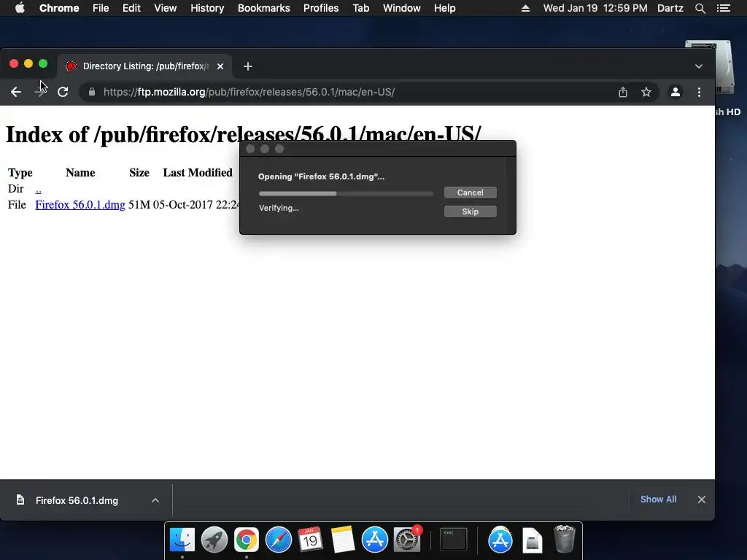This screenshot has width=747, height=560.
Task: Open System Preferences from the Dock
Action: click(407, 540)
